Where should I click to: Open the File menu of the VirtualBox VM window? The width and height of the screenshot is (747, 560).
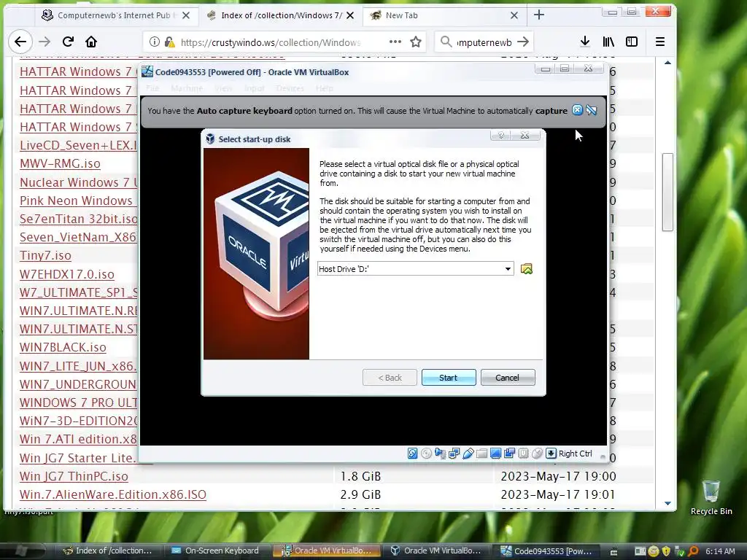(x=152, y=88)
